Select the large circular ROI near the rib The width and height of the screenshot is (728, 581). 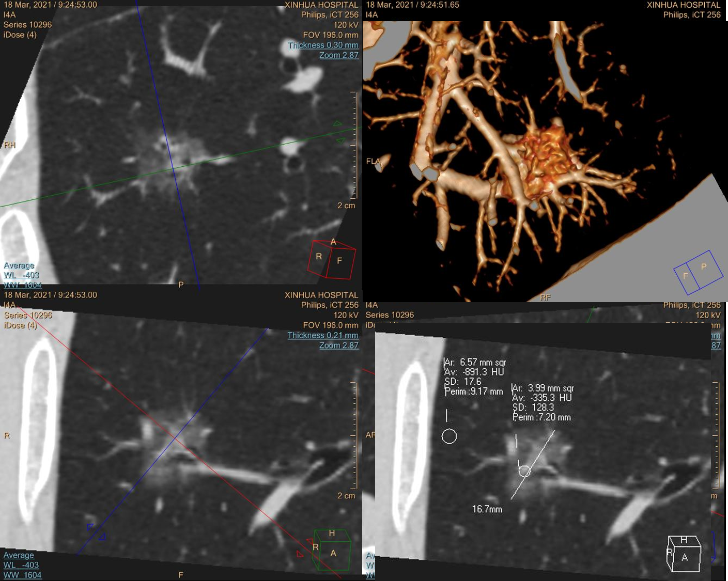click(449, 436)
